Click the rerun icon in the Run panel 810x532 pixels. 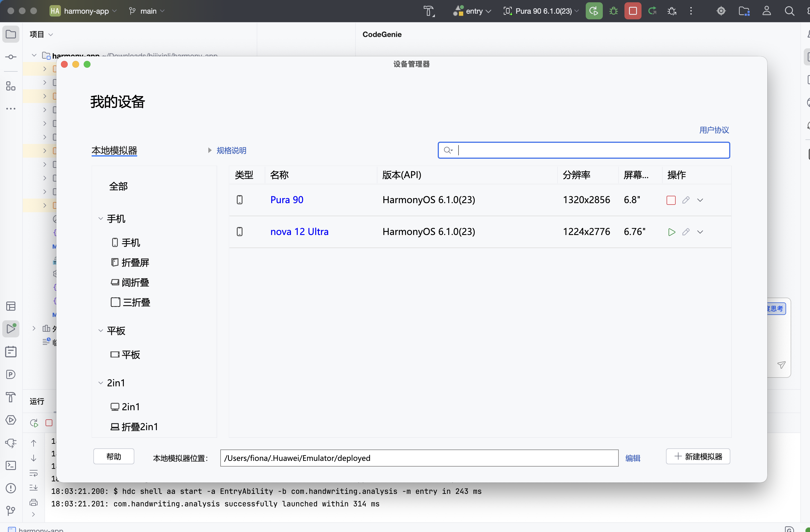point(34,423)
